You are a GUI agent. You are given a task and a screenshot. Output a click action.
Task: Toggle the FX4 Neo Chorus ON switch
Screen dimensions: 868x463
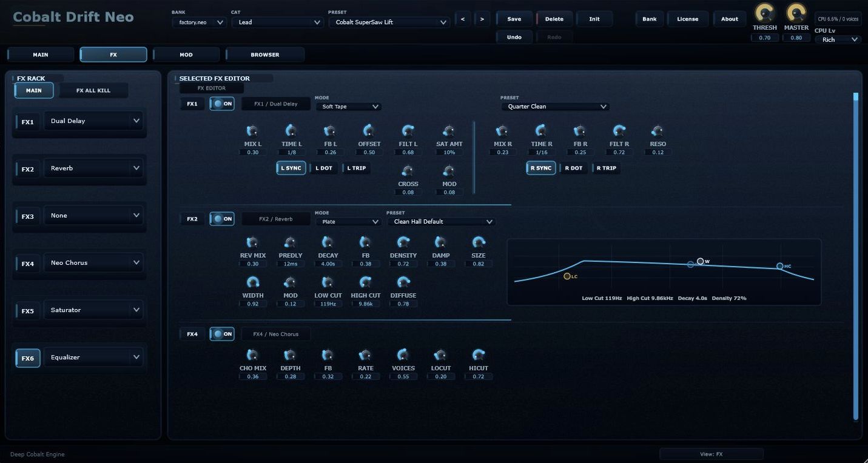click(222, 334)
